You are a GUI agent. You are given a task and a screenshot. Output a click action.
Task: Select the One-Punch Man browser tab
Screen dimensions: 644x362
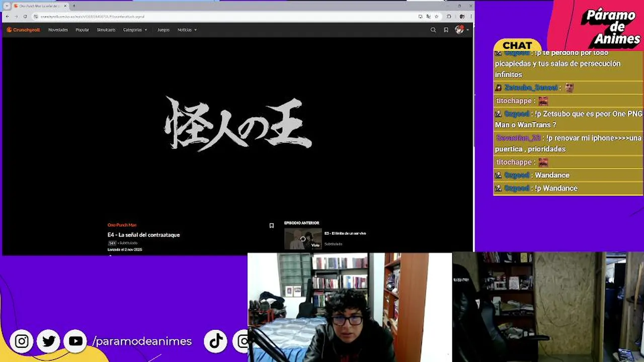[x=40, y=6]
